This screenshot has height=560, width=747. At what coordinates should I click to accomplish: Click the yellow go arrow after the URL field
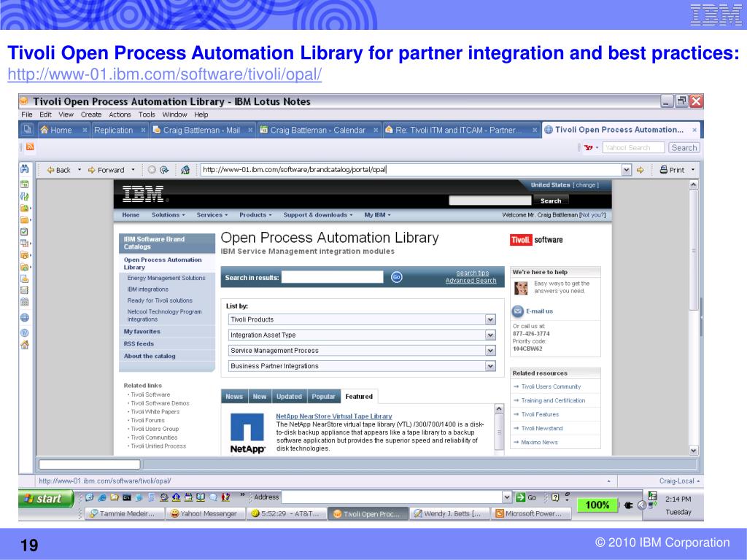[x=640, y=170]
